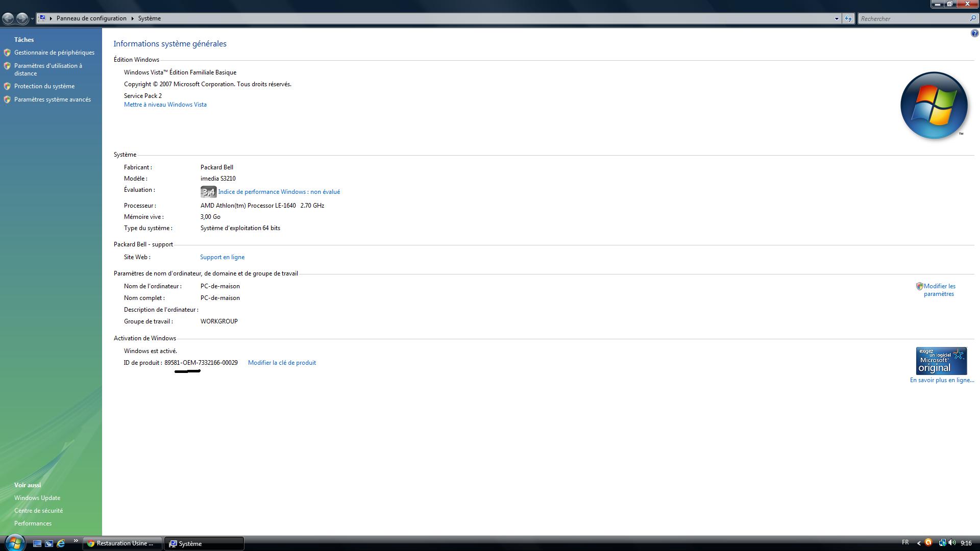Open address bar history dropdown
Viewport: 980px width, 551px height.
[837, 18]
